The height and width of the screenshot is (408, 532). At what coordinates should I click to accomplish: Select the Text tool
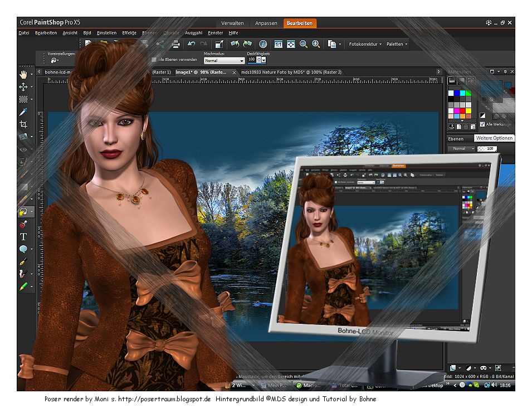(x=23, y=236)
